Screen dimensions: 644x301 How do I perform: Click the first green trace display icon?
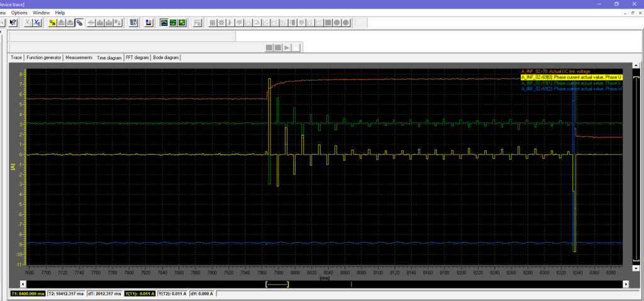pyautogui.click(x=164, y=23)
